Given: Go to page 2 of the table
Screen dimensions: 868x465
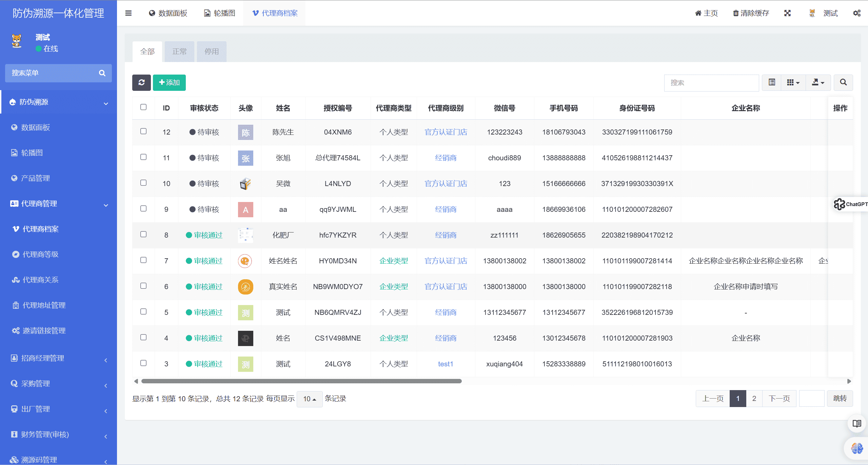Looking at the screenshot, I should (754, 399).
